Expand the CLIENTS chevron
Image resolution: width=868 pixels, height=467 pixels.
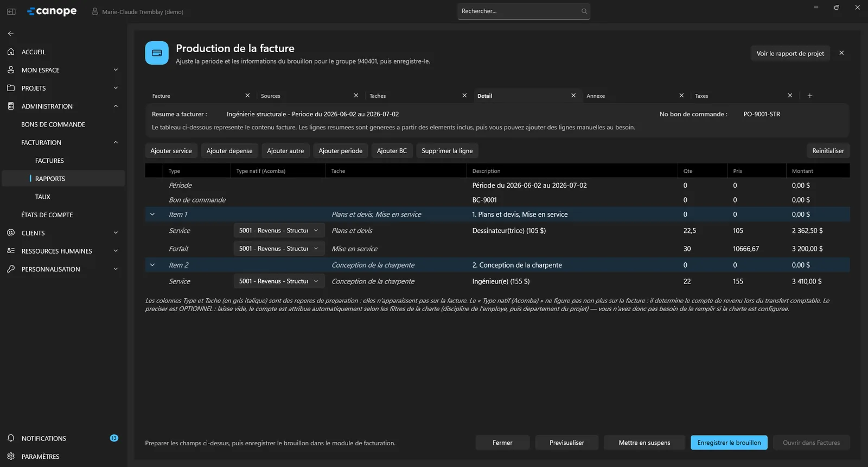[116, 233]
